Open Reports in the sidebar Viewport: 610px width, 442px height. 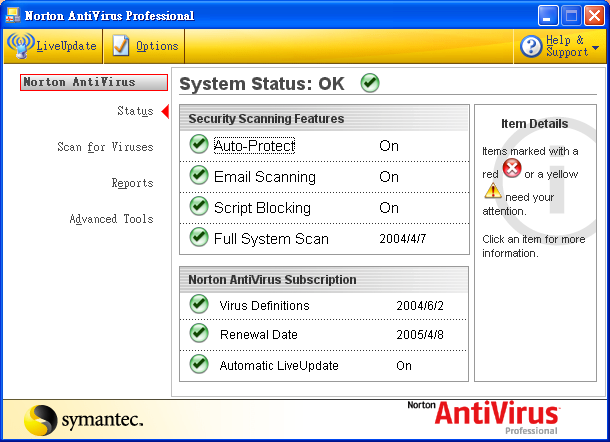click(x=132, y=183)
